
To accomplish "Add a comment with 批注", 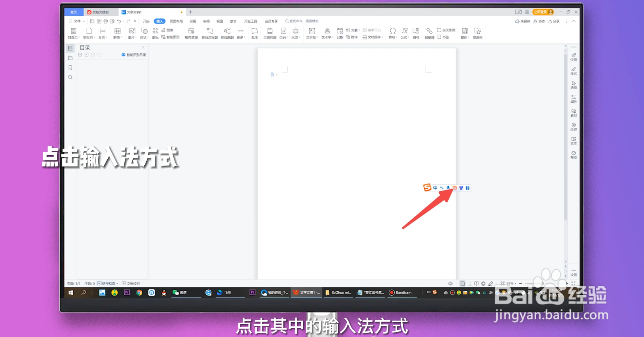I will point(255,33).
